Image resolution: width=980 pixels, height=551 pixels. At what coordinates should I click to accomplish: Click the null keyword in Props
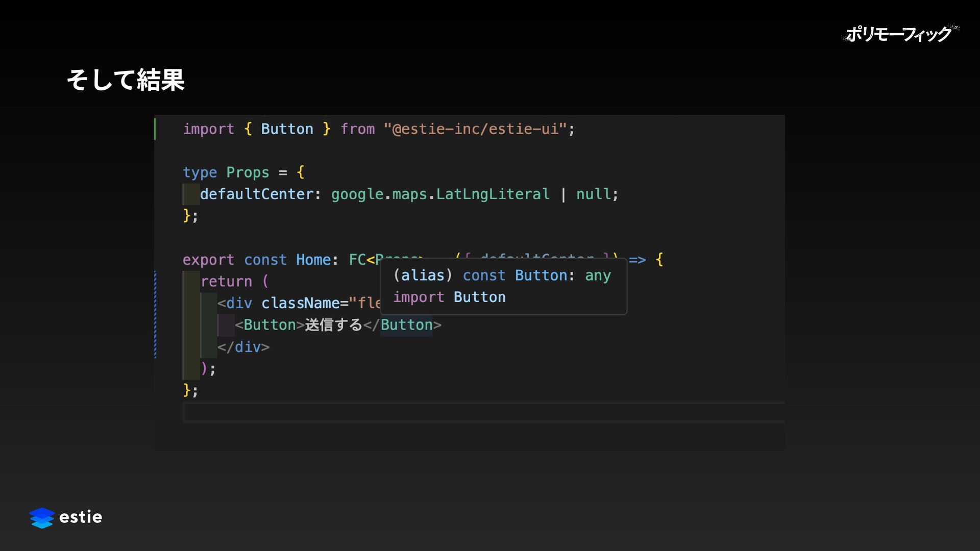click(593, 194)
